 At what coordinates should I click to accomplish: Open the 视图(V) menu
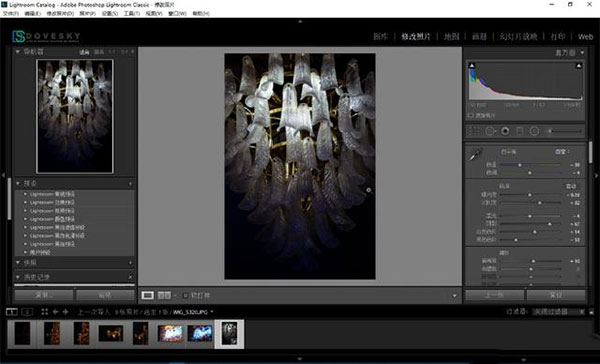click(x=154, y=13)
